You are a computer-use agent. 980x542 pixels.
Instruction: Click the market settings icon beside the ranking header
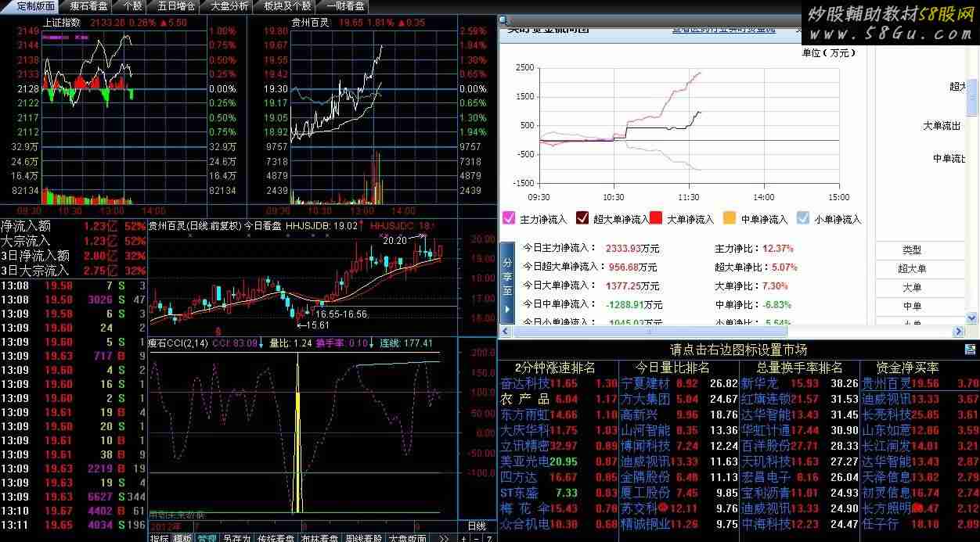tap(970, 350)
